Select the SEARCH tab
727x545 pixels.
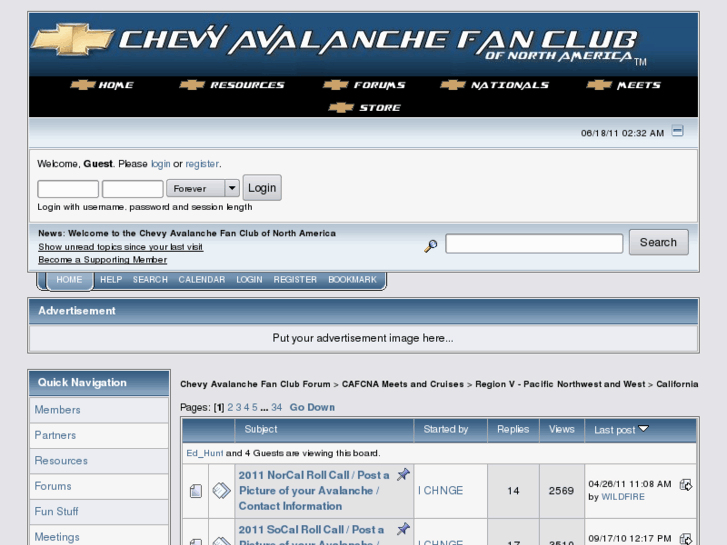[150, 280]
